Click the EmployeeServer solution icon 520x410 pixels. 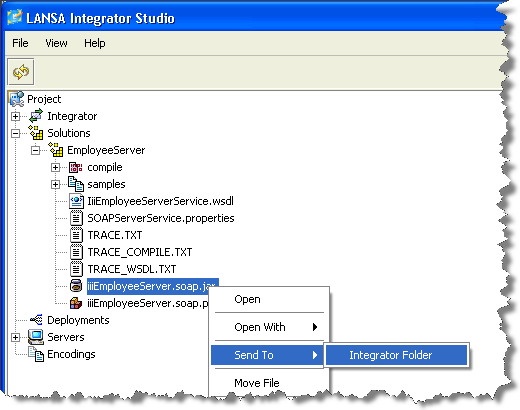coord(56,150)
